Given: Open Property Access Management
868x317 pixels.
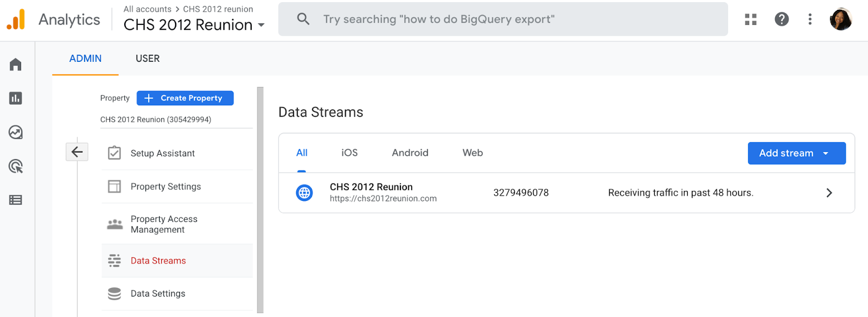Looking at the screenshot, I should [164, 224].
